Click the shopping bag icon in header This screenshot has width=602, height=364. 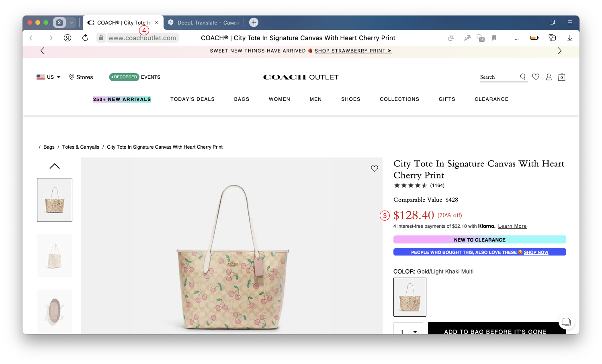pos(561,77)
